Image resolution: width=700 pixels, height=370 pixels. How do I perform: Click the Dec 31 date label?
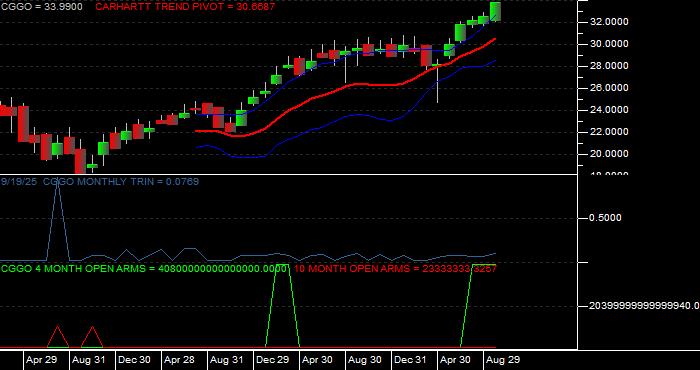click(x=411, y=360)
